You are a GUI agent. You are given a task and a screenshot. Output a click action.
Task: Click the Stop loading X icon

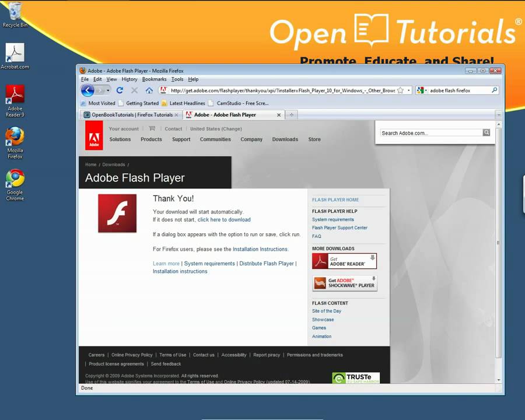135,90
